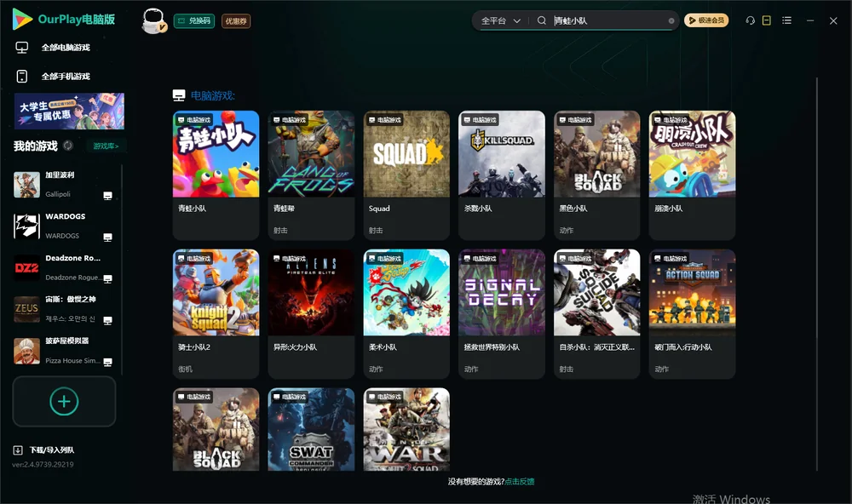Click the search input containing 青蛙小队
The image size is (852, 504).
click(608, 20)
